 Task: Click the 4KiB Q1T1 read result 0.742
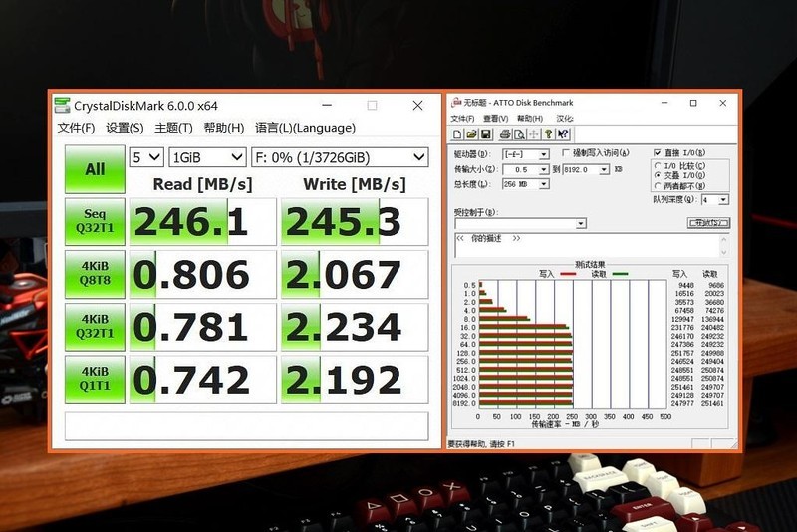coord(203,380)
